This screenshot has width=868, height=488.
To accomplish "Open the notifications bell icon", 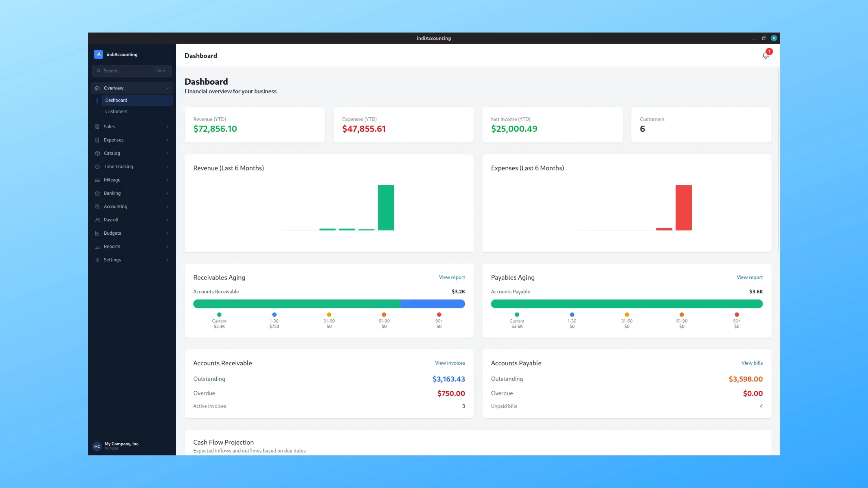I will [x=765, y=55].
